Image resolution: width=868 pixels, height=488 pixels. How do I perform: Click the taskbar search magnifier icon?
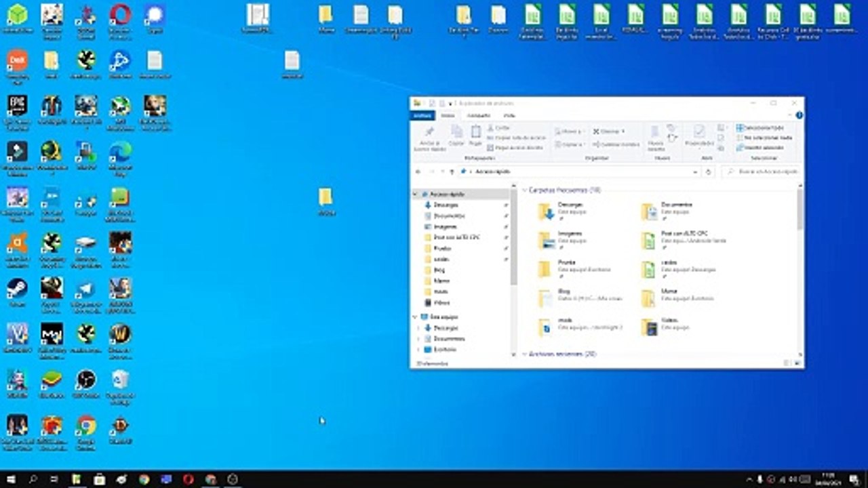click(x=33, y=479)
